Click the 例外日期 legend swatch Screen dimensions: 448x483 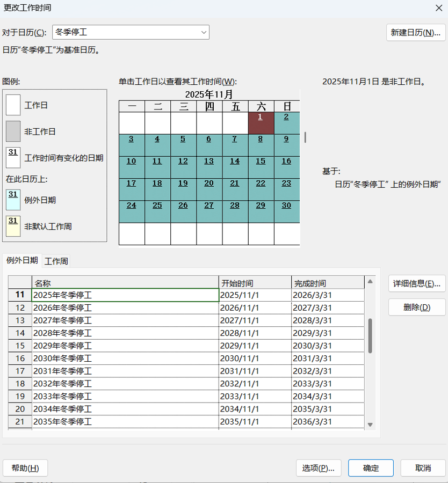13,200
